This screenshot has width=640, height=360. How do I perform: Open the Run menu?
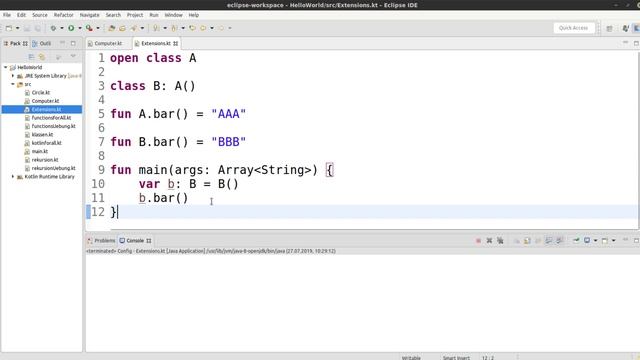[x=154, y=15]
